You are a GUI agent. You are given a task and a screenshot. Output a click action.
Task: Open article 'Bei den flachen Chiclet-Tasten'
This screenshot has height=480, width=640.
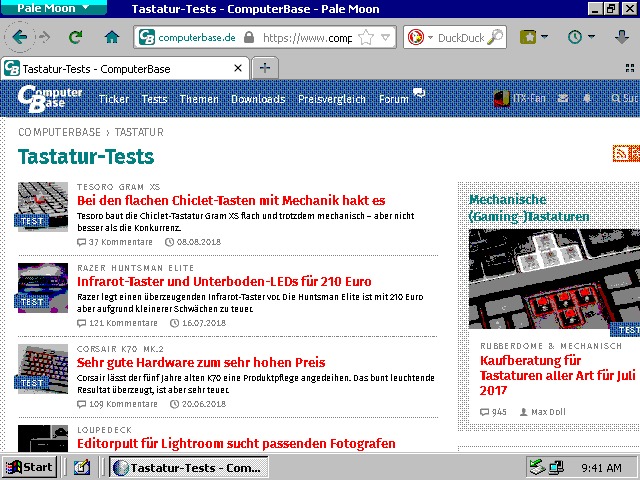[231, 200]
